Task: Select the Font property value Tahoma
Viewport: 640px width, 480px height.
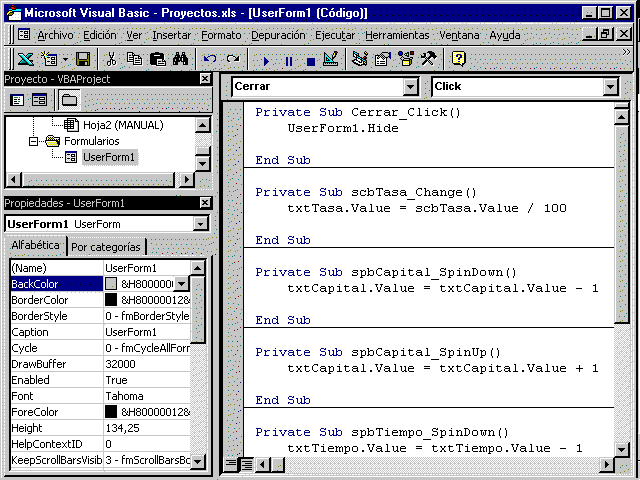Action: (124, 396)
